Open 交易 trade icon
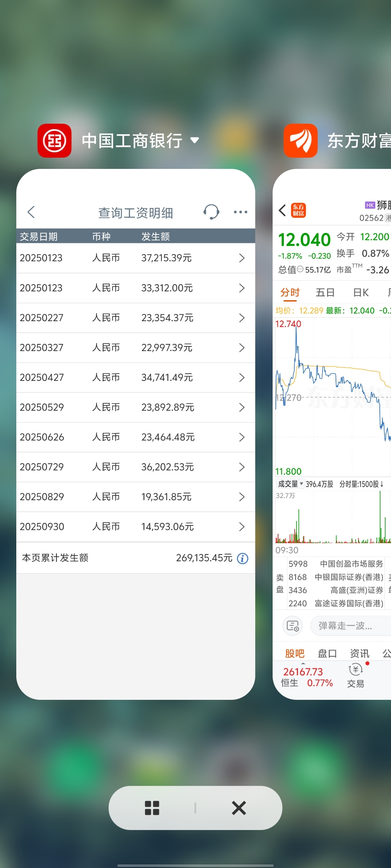Image resolution: width=391 pixels, height=868 pixels. pos(356,676)
